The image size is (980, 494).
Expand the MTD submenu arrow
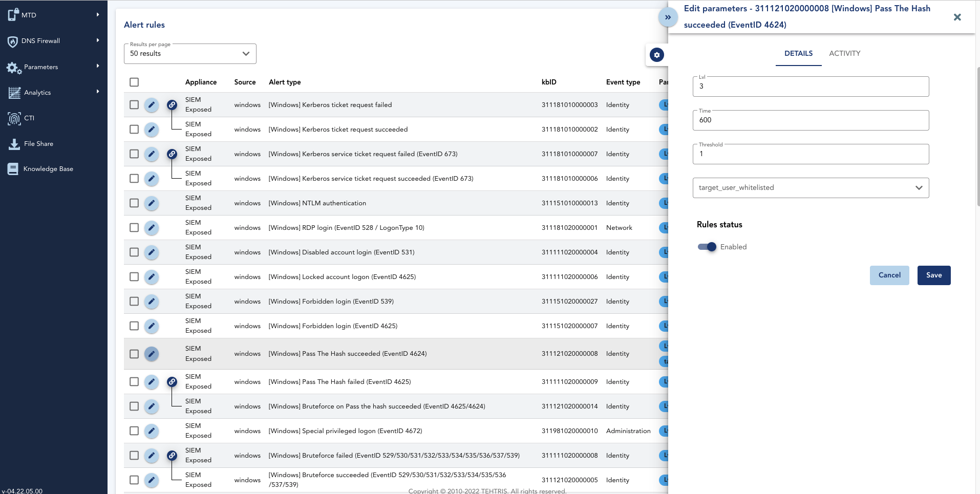coord(98,15)
